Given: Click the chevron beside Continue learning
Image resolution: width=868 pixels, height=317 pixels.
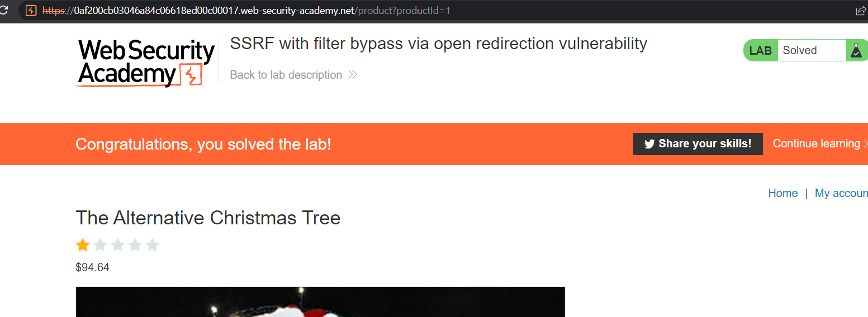Looking at the screenshot, I should (865, 144).
